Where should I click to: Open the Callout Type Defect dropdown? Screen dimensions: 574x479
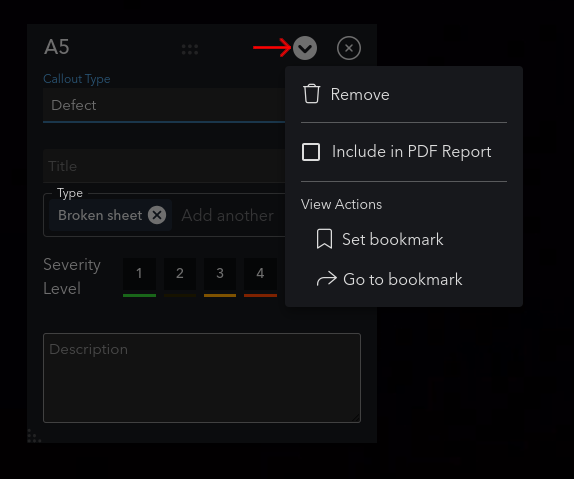click(x=164, y=105)
